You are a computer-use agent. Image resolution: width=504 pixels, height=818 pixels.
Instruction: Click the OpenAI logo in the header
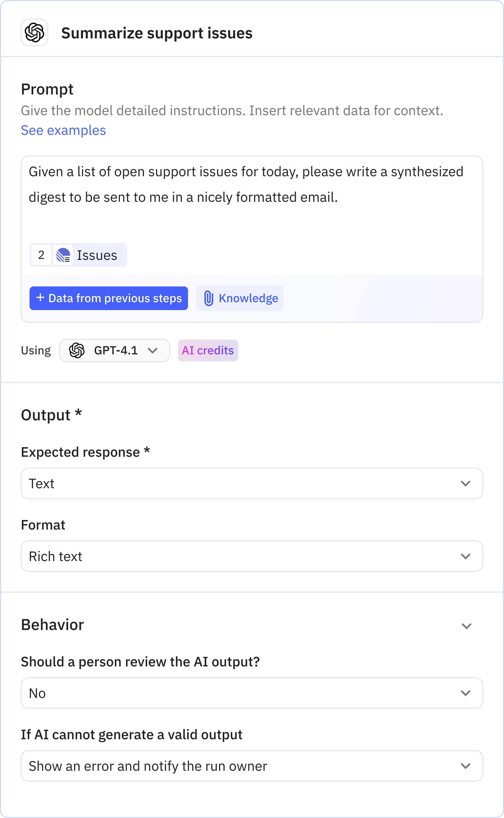tap(34, 33)
